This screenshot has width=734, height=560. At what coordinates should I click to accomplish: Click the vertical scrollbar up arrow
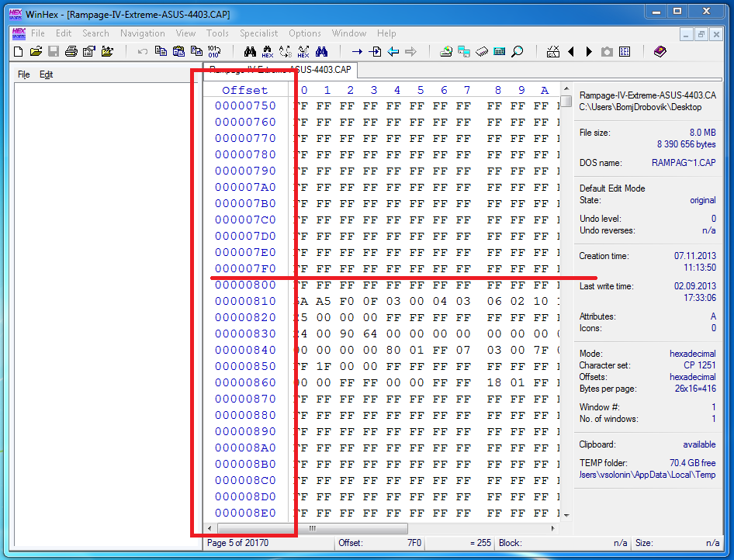[x=566, y=89]
